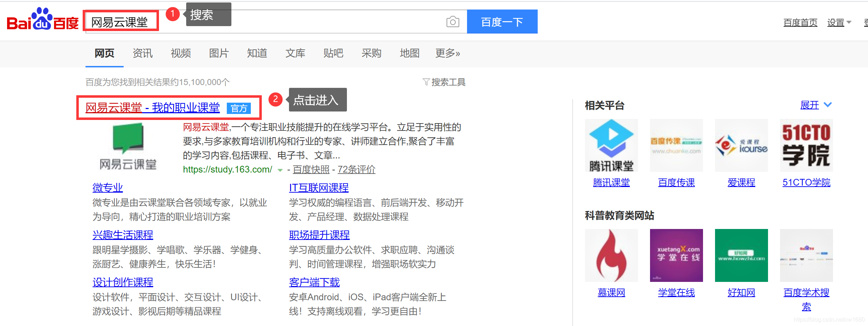868x326 pixels.
Task: Open 兴趣生活课程 sublink
Action: point(123,235)
